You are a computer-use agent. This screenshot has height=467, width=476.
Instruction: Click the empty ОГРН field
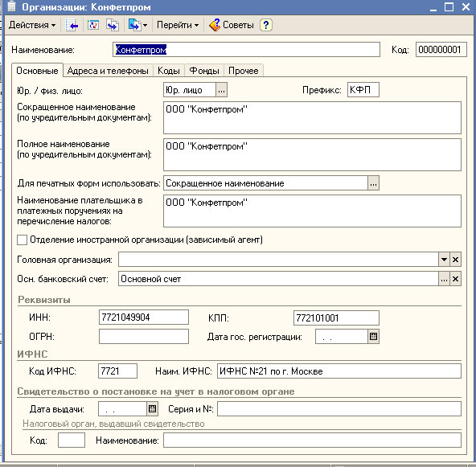coord(144,337)
